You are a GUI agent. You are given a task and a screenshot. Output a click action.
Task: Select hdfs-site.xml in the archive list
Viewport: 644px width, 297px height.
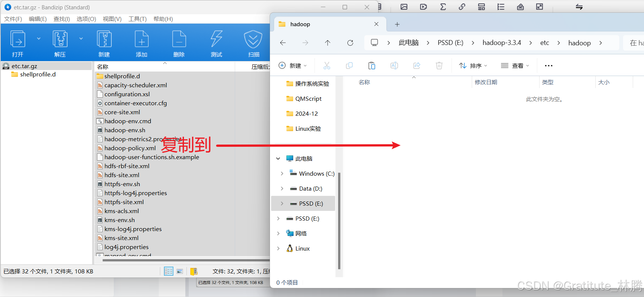(x=122, y=175)
